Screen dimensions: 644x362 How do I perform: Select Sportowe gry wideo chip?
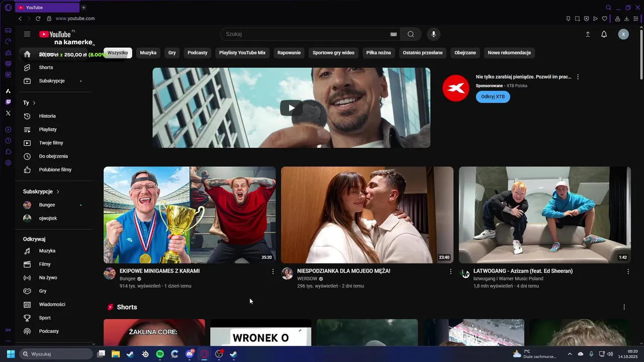click(333, 53)
